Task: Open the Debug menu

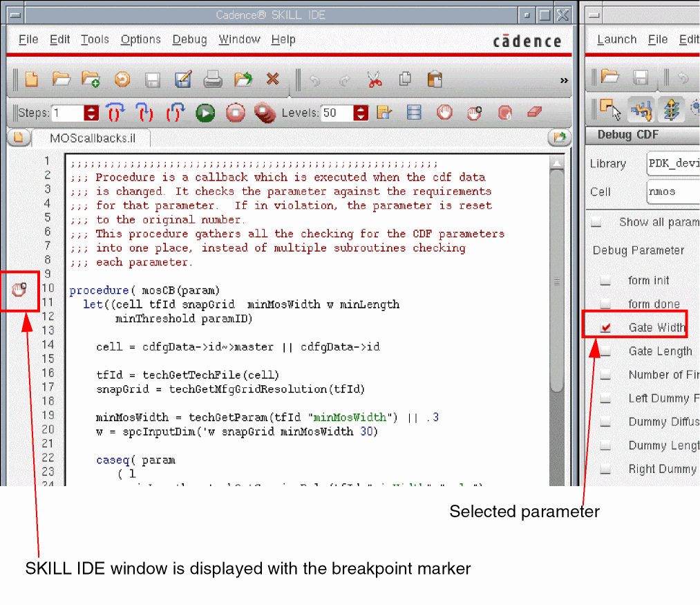Action: coord(189,39)
